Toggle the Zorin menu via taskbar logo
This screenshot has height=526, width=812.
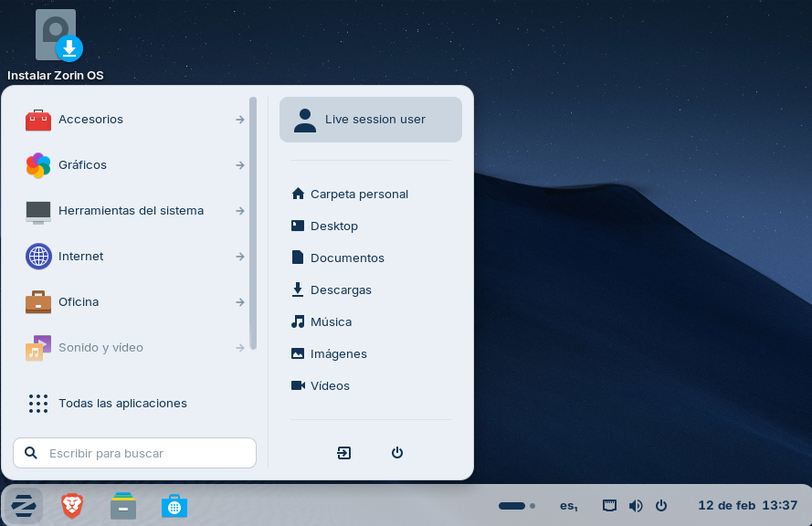click(23, 505)
